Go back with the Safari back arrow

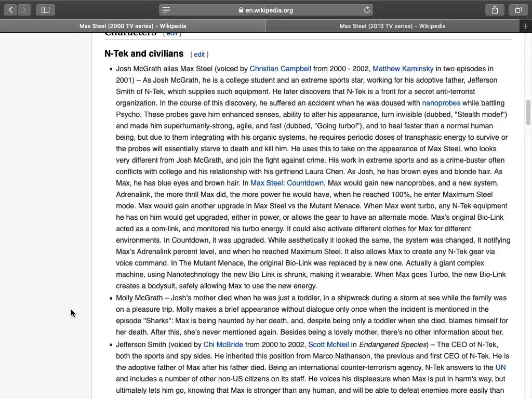pyautogui.click(x=10, y=10)
